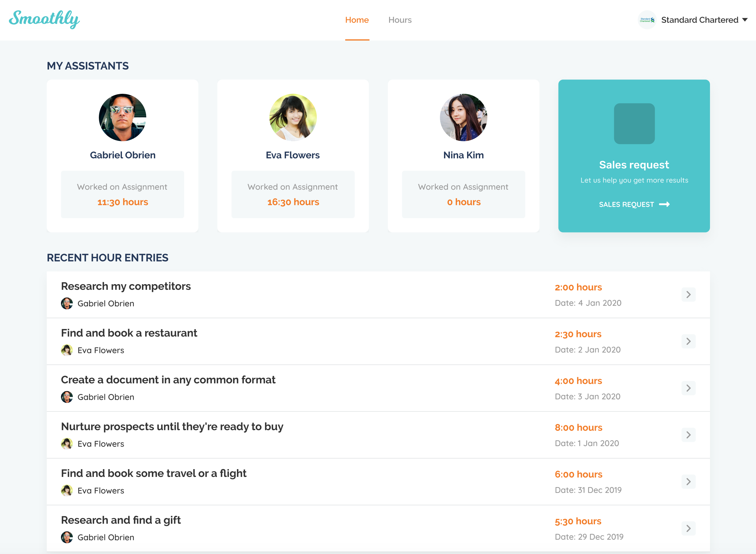Open Find and book a restaurant chevron
This screenshot has height=554, width=756.
(688, 341)
